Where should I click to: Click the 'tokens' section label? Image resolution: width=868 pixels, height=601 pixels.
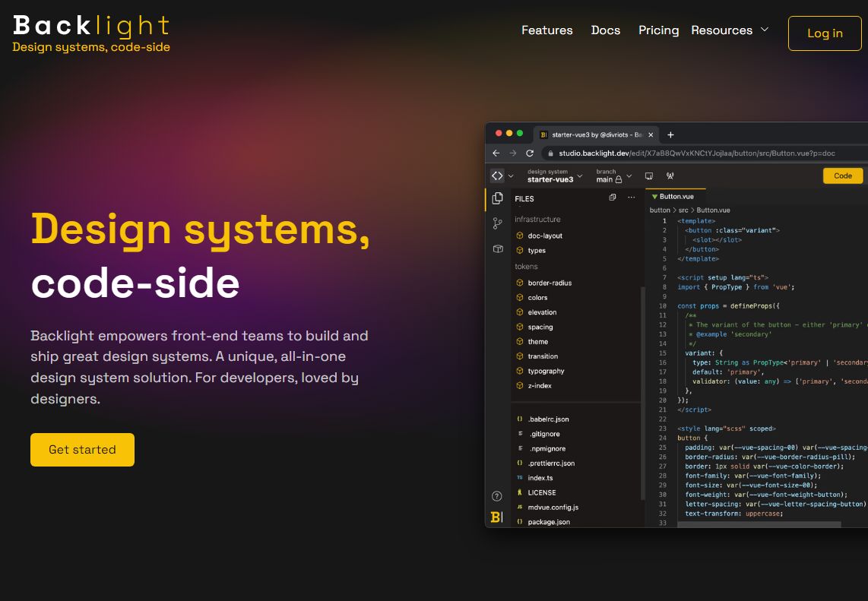[x=526, y=266]
